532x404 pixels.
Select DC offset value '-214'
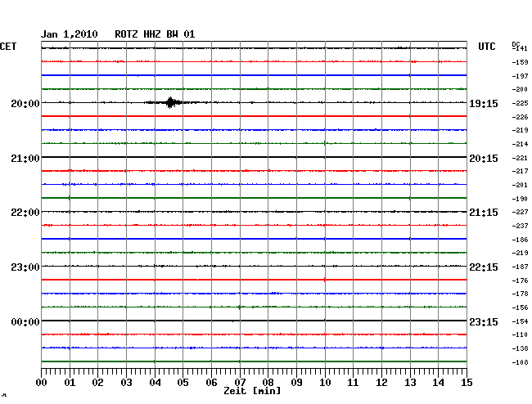(x=520, y=144)
